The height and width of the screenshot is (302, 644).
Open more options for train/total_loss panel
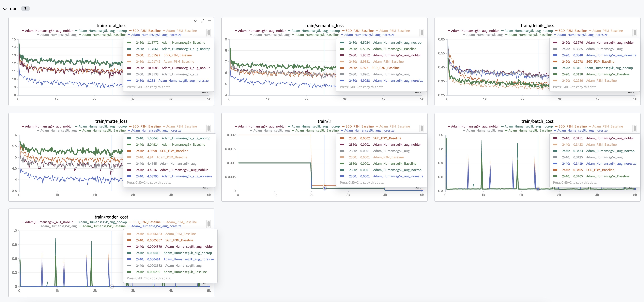(x=210, y=21)
